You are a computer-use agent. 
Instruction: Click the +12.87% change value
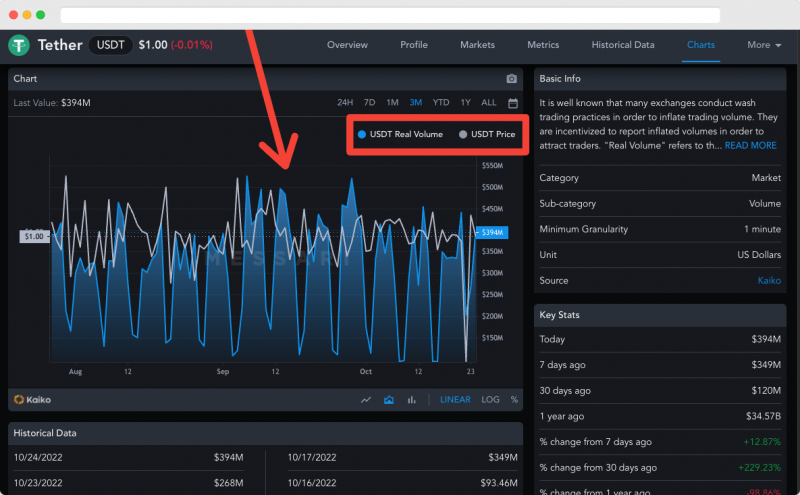(x=762, y=442)
